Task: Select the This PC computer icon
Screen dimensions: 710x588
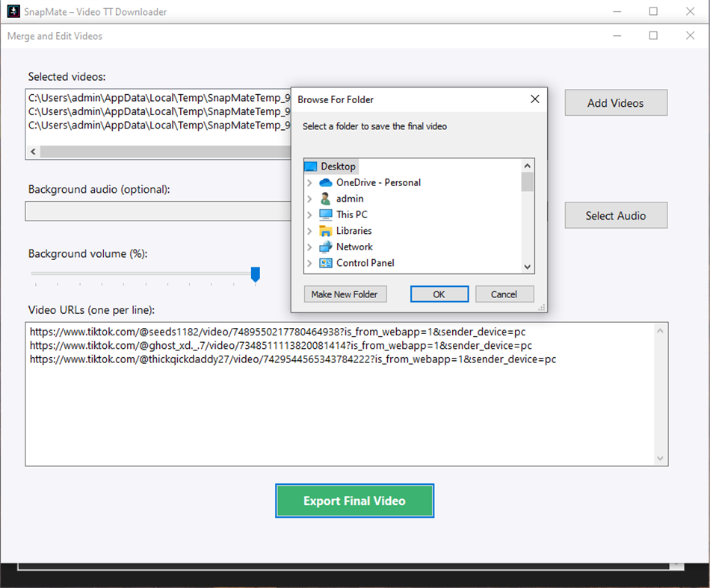Action: (324, 214)
